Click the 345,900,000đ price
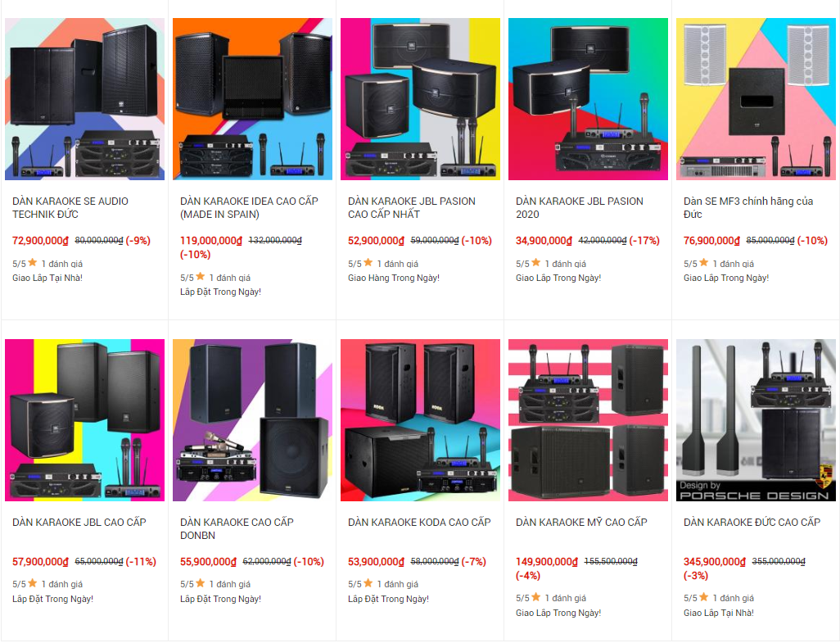Image resolution: width=840 pixels, height=643 pixels. point(714,562)
